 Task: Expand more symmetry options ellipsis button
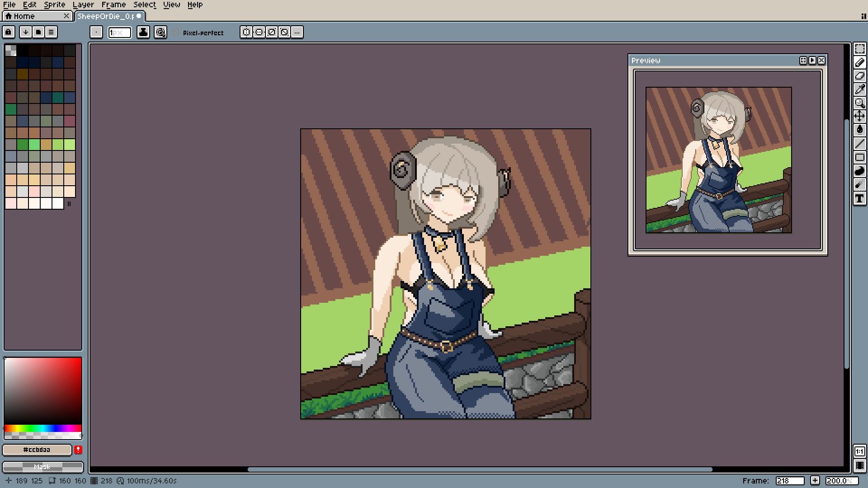point(297,32)
